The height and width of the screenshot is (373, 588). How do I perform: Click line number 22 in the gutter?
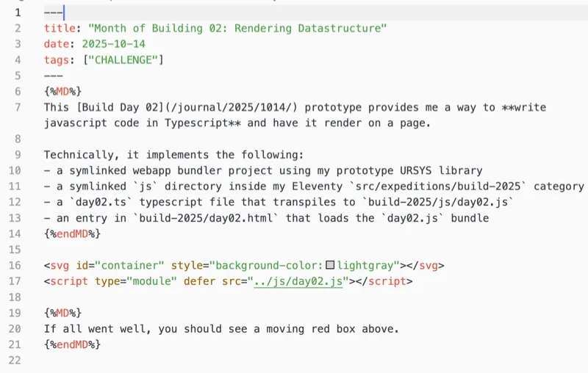pos(15,360)
